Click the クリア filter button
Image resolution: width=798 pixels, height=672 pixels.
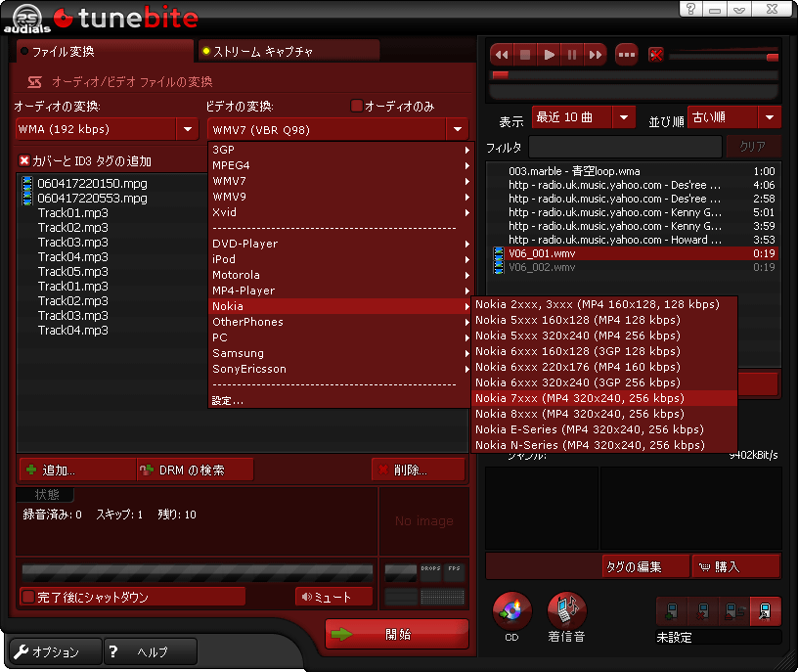753,147
